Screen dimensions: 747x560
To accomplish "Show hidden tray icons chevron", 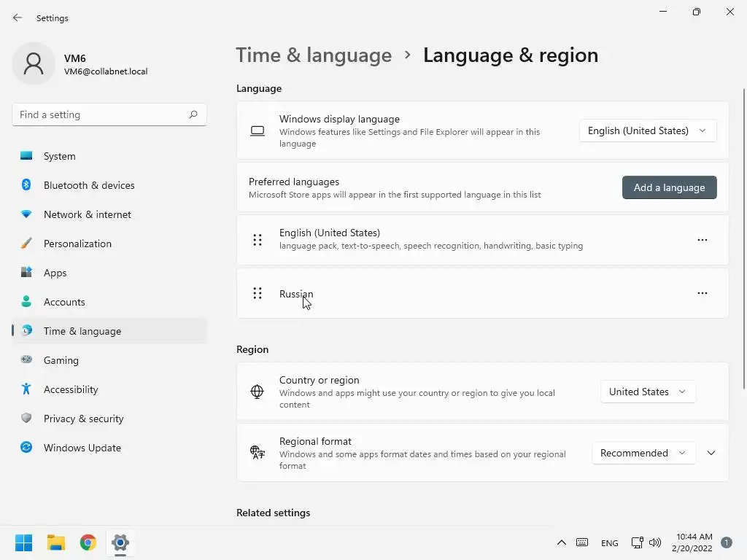I will coord(562,542).
